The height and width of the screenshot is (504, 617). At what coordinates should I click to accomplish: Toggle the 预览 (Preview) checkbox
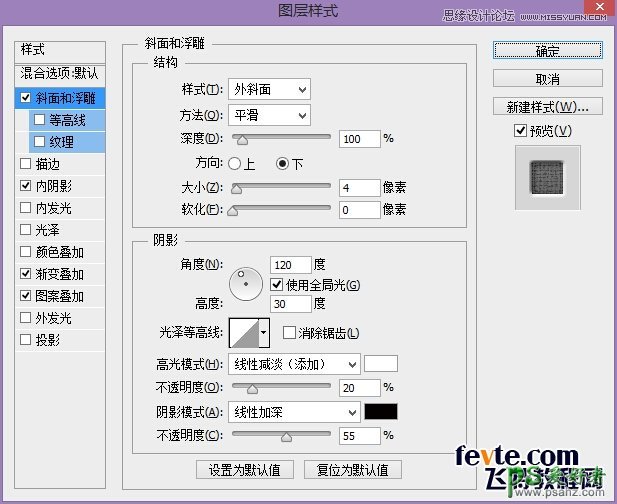coord(519,131)
